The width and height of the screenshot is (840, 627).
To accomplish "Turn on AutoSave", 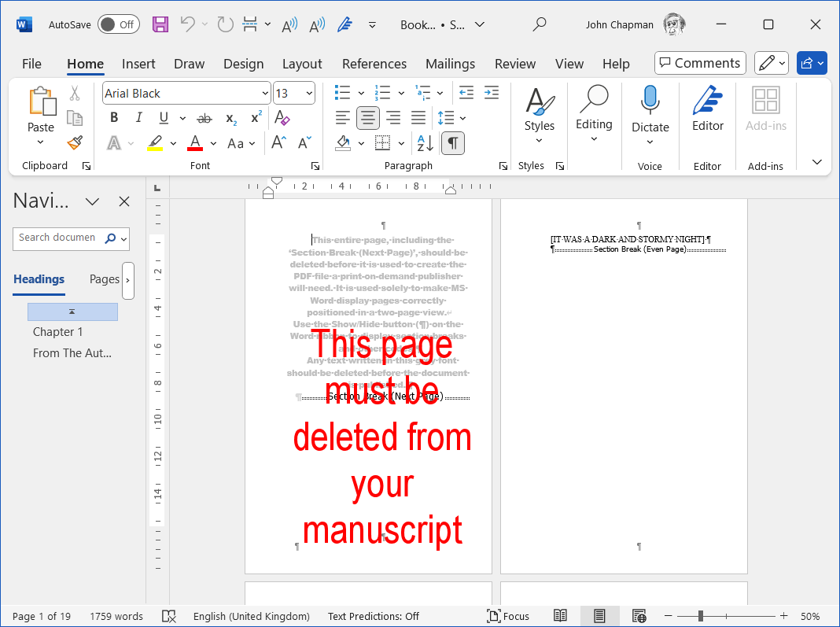I will point(118,24).
